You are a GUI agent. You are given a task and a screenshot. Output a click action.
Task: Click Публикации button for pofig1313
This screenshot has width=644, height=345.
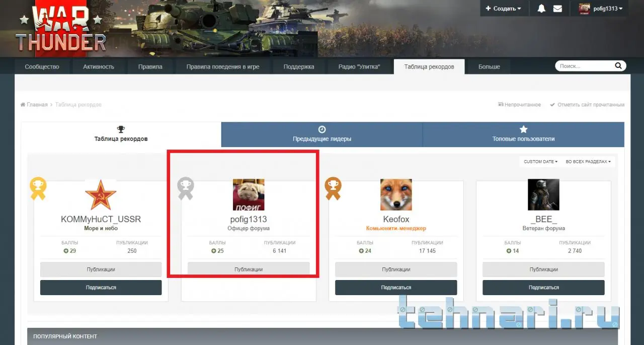click(x=249, y=269)
